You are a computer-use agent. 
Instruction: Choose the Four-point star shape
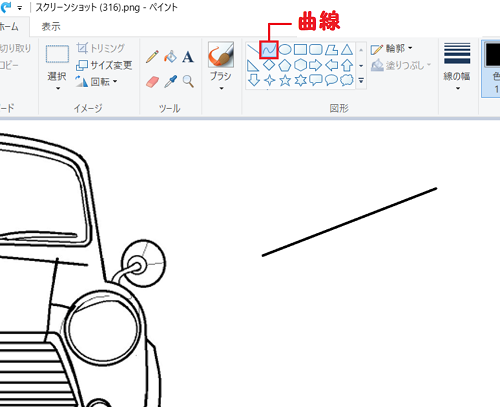pos(269,80)
